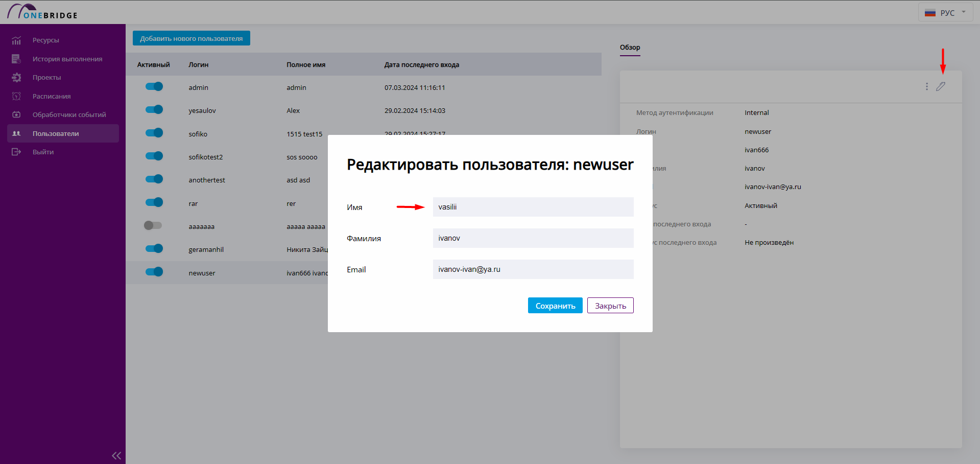Viewport: 980px width, 464px height.
Task: Select the geramanhil login cell
Action: (206, 250)
